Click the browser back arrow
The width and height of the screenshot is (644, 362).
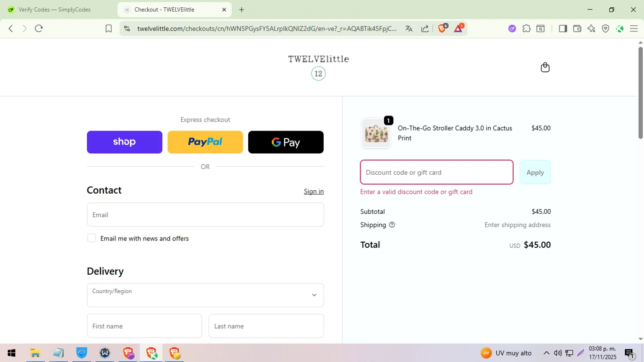pyautogui.click(x=11, y=28)
